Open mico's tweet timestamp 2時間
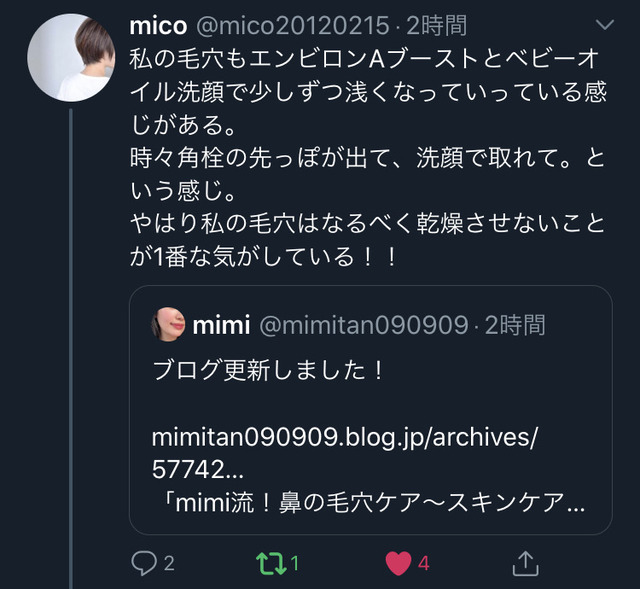This screenshot has width=640, height=589. coord(437,26)
